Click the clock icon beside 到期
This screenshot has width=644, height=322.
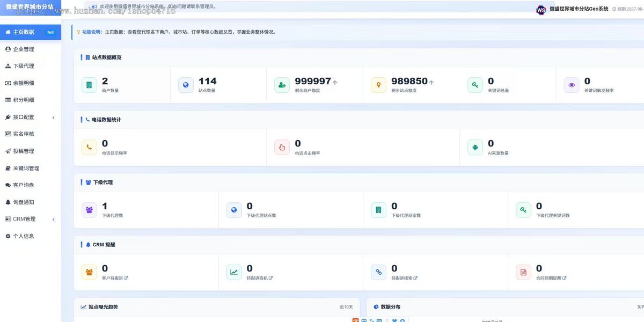[x=614, y=9]
